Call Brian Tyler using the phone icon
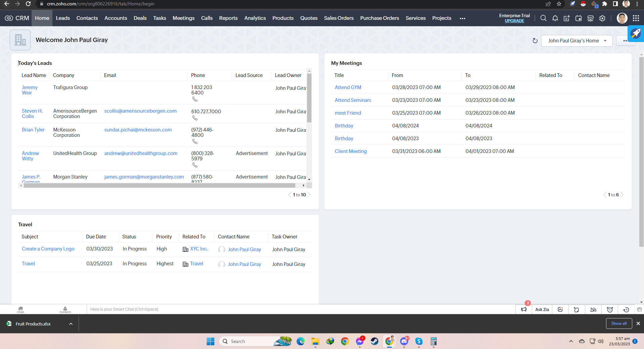644x349 pixels. pos(195,142)
